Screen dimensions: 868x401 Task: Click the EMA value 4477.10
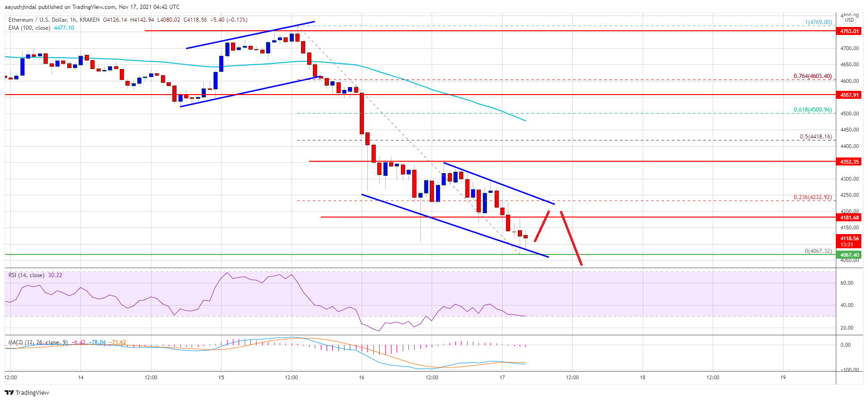64,28
